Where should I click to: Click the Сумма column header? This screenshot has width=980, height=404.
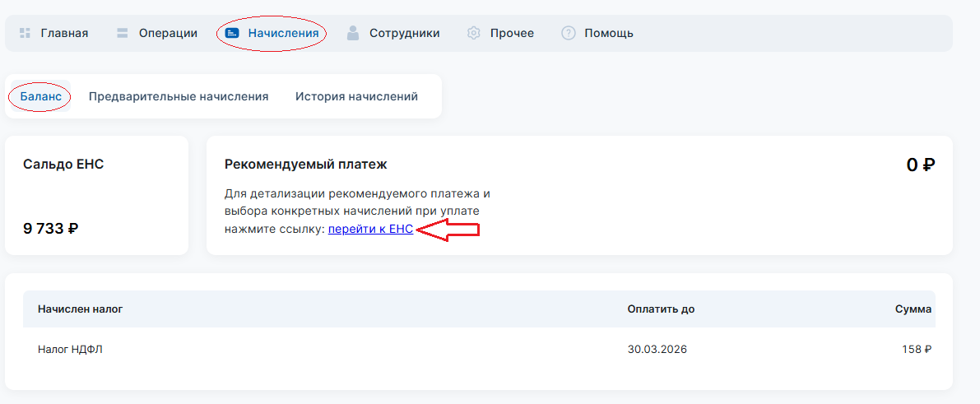913,309
